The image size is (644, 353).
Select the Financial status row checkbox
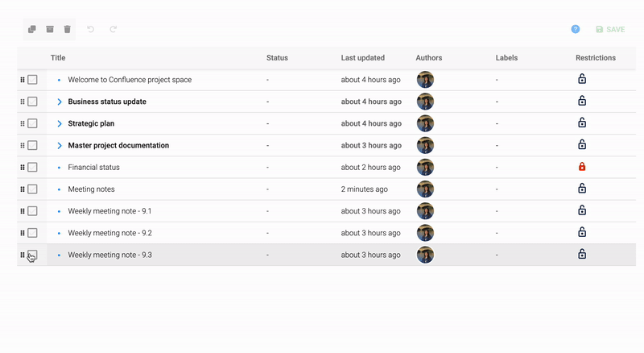coord(32,168)
